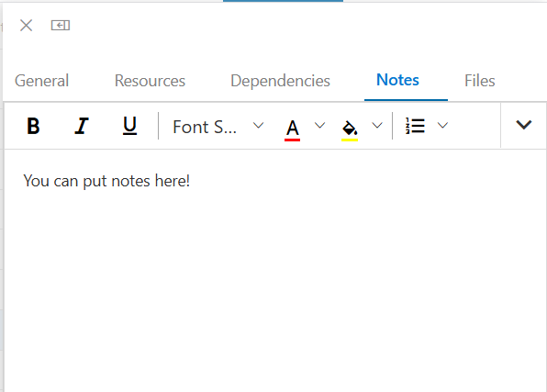Expand the font color options arrow
547x392 pixels.
coord(319,125)
